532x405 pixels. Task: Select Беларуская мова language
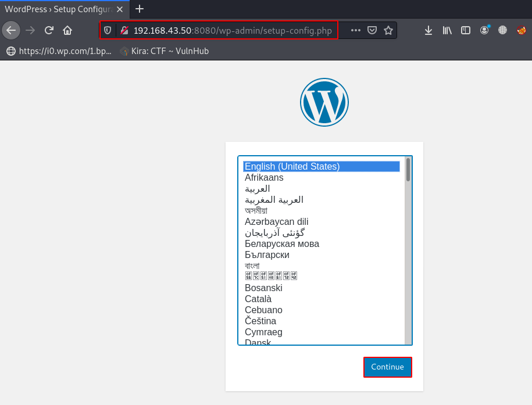coord(322,244)
